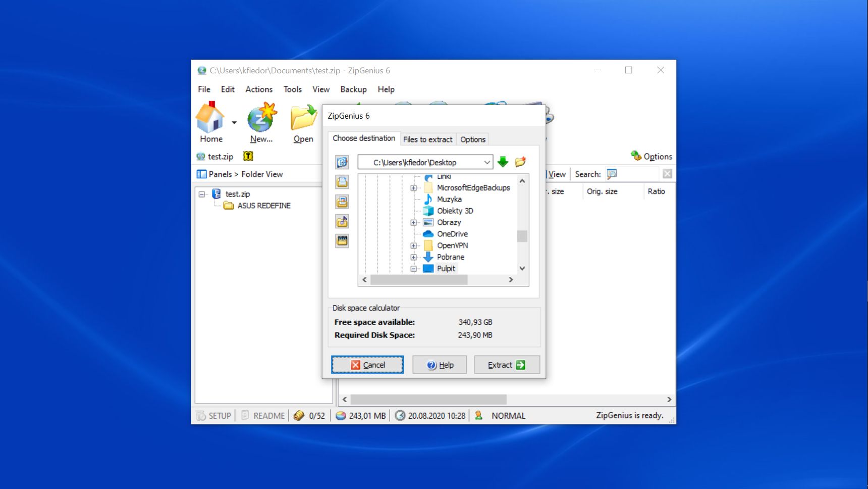Maximize the ZipGenius main window
Screen dimensions: 868x489
pyautogui.click(x=628, y=70)
